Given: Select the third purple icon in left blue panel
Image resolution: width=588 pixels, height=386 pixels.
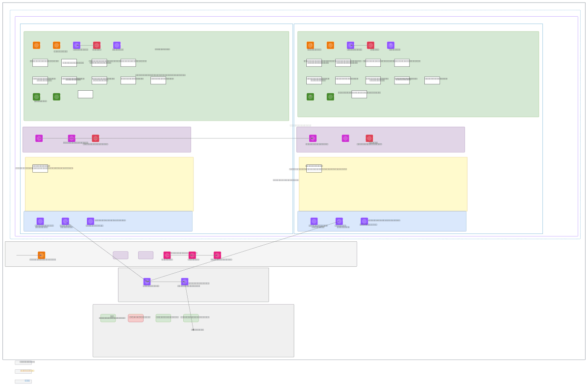Looking at the screenshot, I should tap(90, 221).
